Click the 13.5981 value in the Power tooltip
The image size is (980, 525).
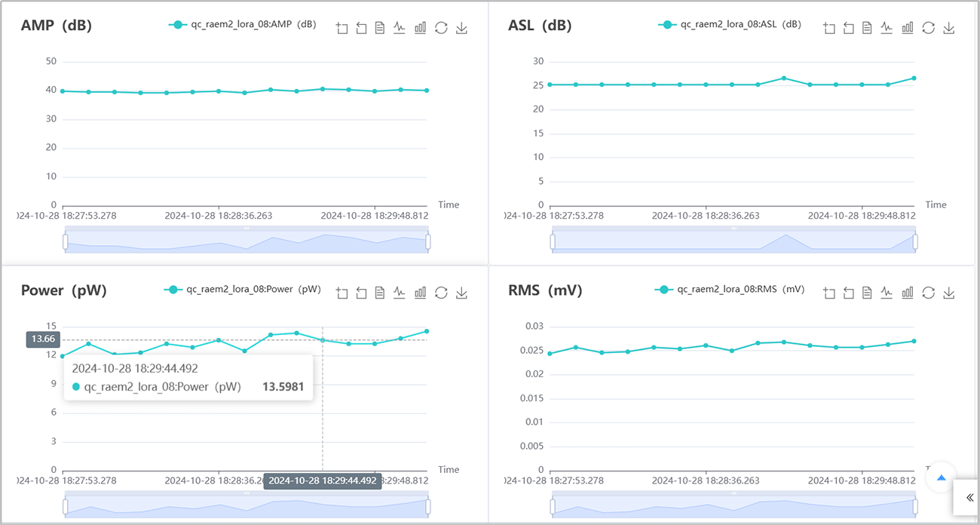283,387
